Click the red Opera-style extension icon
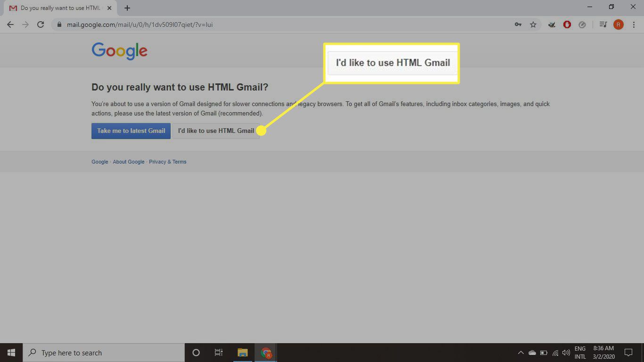 [x=567, y=25]
